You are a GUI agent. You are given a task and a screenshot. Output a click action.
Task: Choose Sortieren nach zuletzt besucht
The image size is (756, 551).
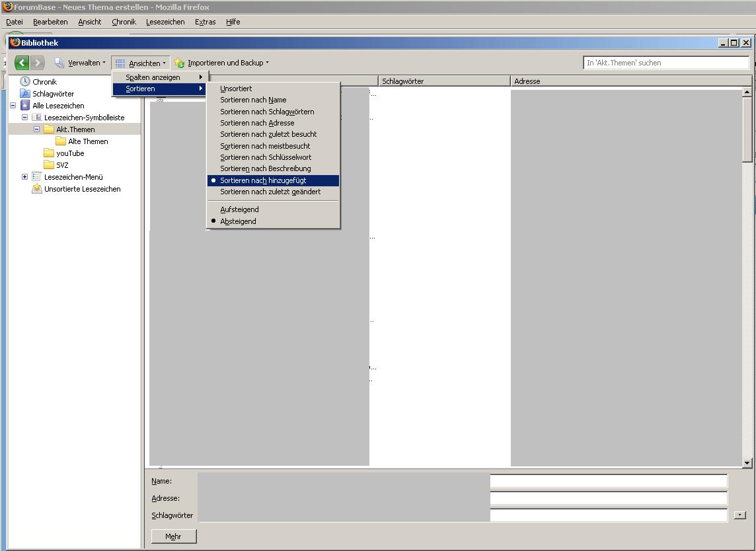tap(274, 134)
